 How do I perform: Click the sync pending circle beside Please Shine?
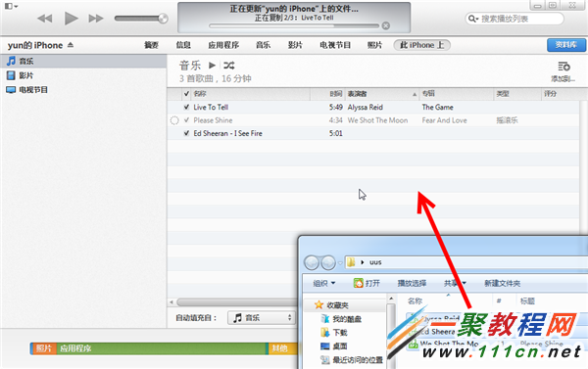click(174, 120)
